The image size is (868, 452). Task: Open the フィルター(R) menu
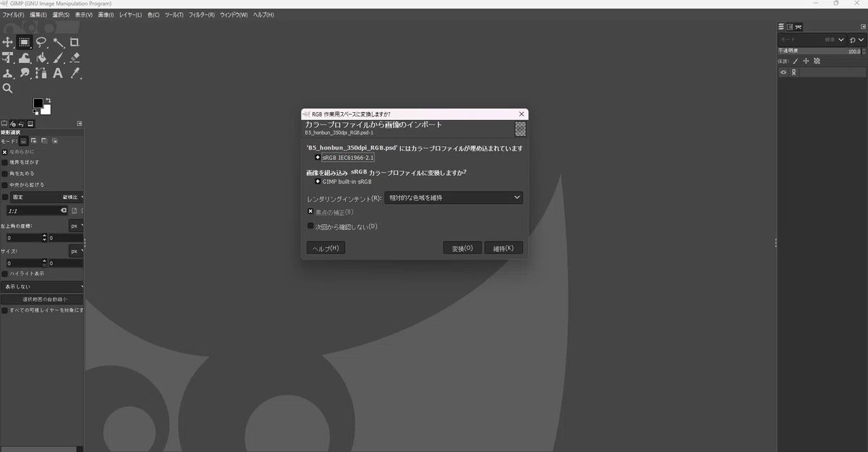201,14
